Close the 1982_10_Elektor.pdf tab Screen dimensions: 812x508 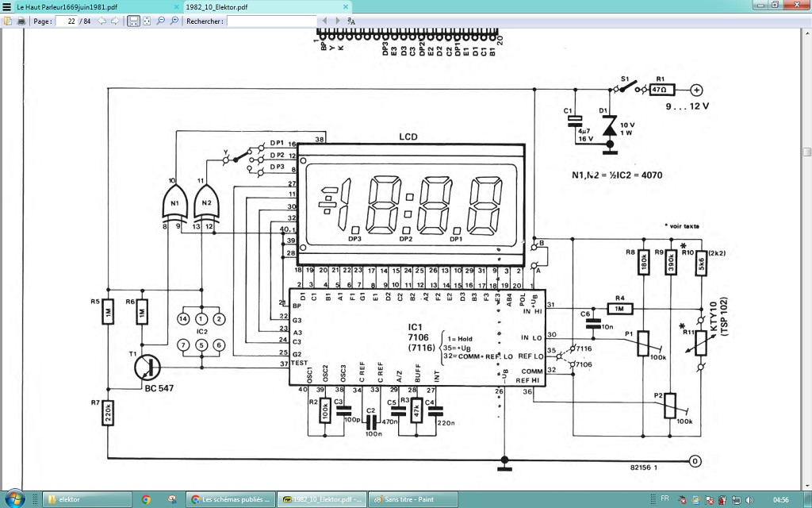[x=346, y=7]
